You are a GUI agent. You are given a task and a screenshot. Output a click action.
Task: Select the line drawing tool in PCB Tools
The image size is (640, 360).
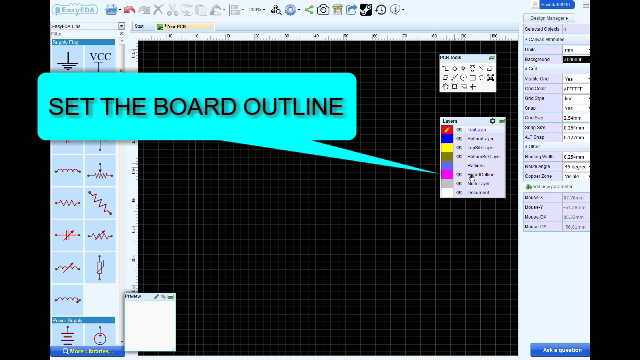pos(481,68)
